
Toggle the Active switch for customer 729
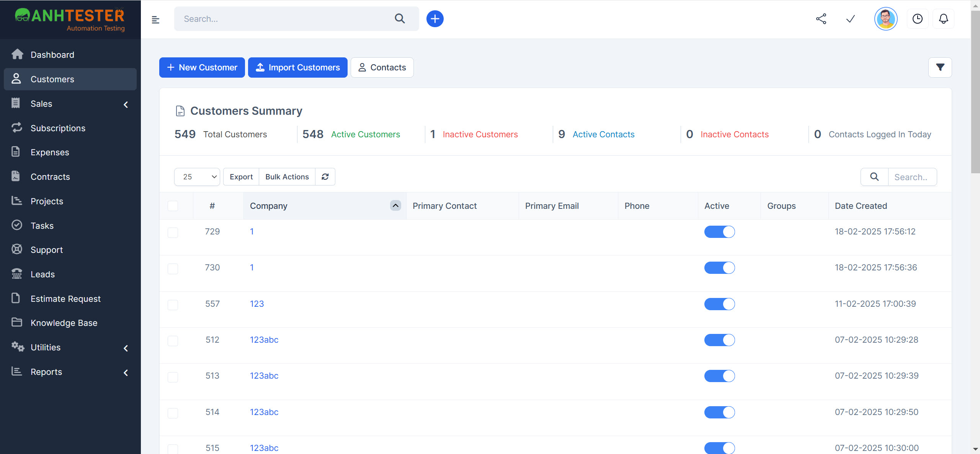tap(719, 232)
